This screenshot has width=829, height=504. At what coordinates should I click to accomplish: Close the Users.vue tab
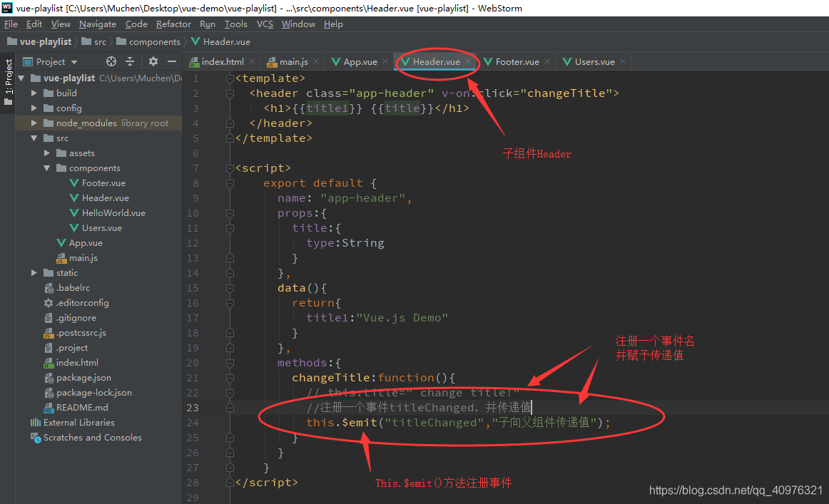pos(624,61)
